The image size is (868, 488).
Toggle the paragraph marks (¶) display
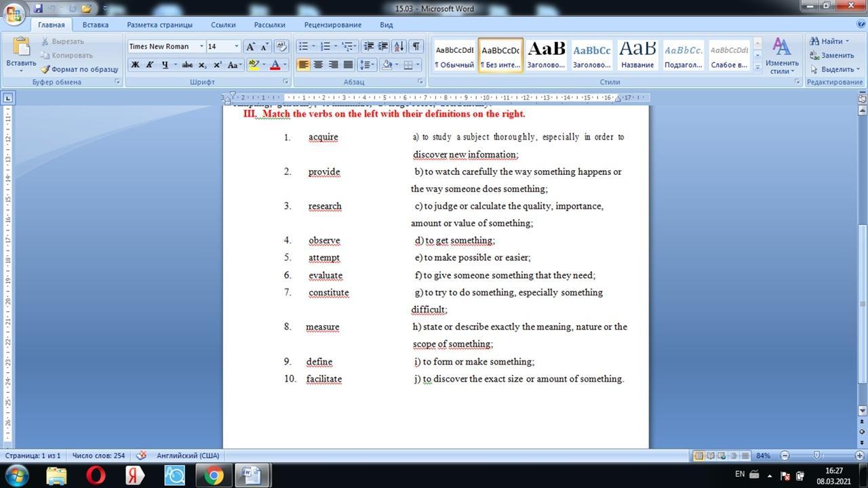(416, 46)
